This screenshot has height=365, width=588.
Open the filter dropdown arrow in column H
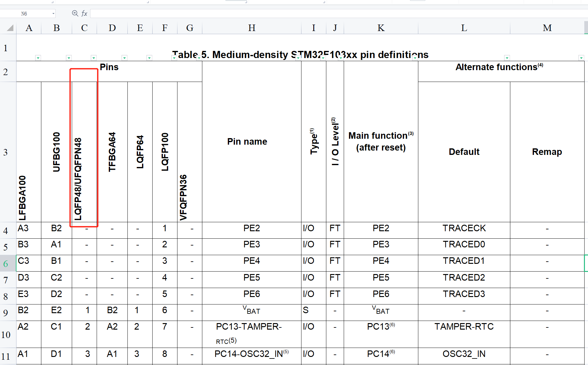[x=298, y=58]
